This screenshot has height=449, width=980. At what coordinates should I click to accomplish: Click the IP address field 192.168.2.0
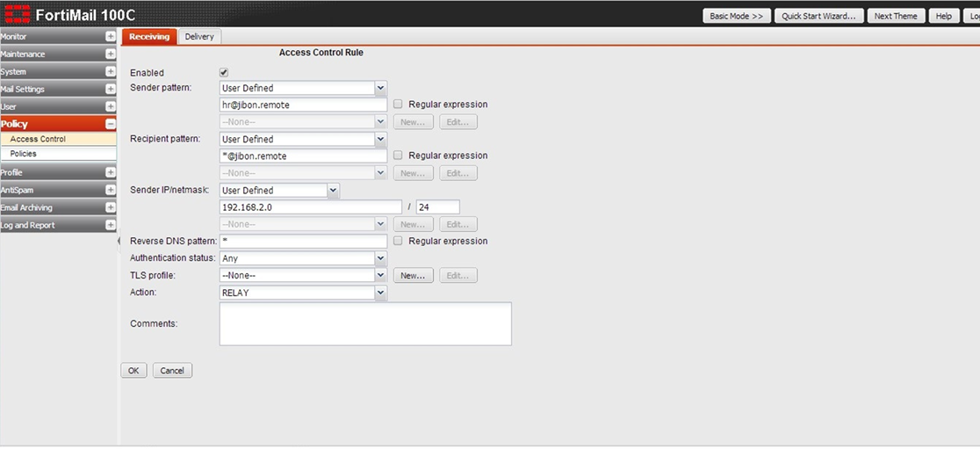(x=311, y=207)
